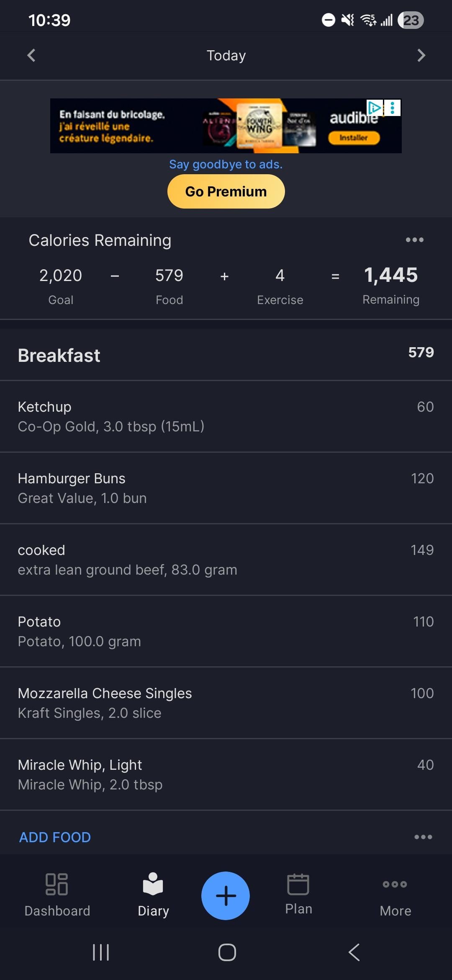Open the Dashboard tab

pos(57,895)
